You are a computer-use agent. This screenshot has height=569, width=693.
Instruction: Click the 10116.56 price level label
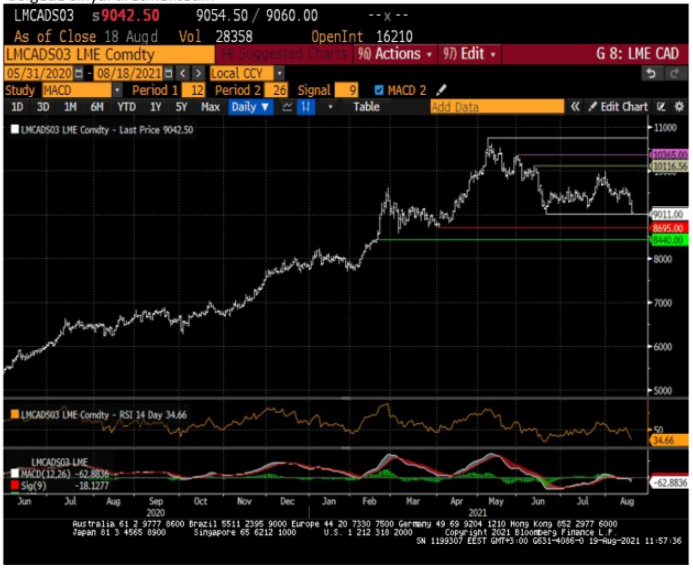670,166
